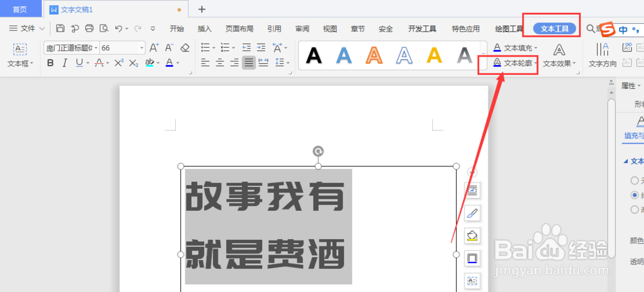Apply yellow WordArt style A
Screen dimensions: 644x292
pyautogui.click(x=434, y=55)
